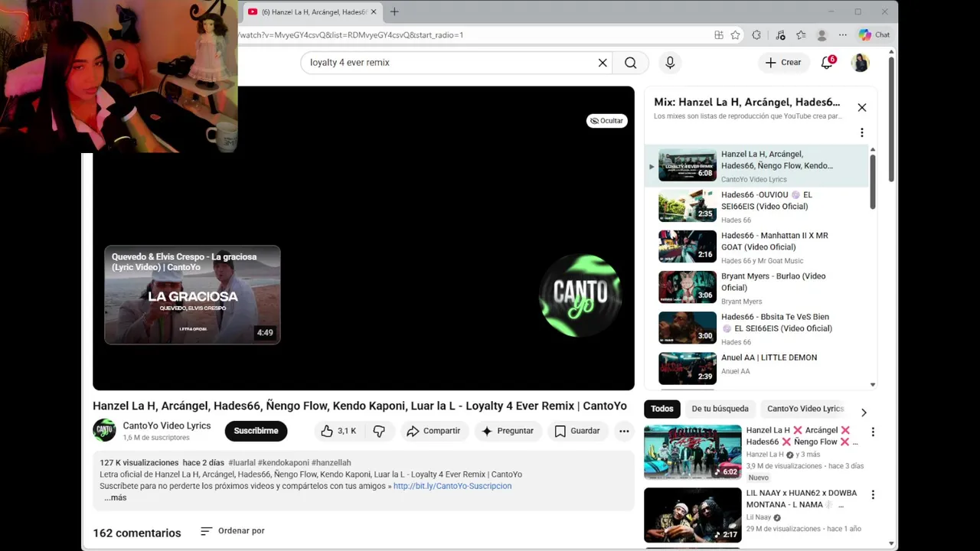Dislike the video with thumbs down
Screen dimensions: 980x551
379,431
